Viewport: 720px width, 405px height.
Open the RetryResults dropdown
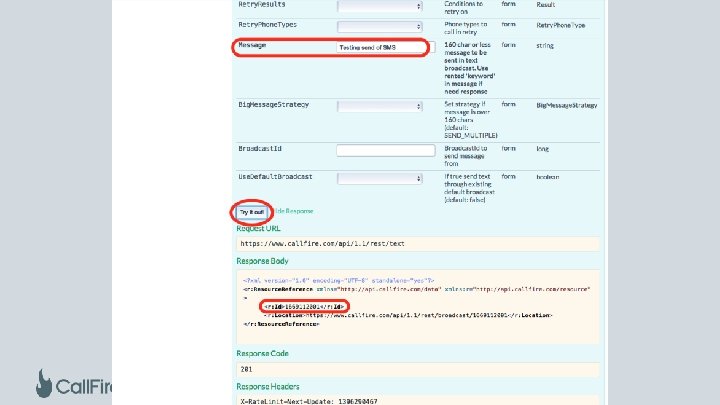click(x=379, y=6)
